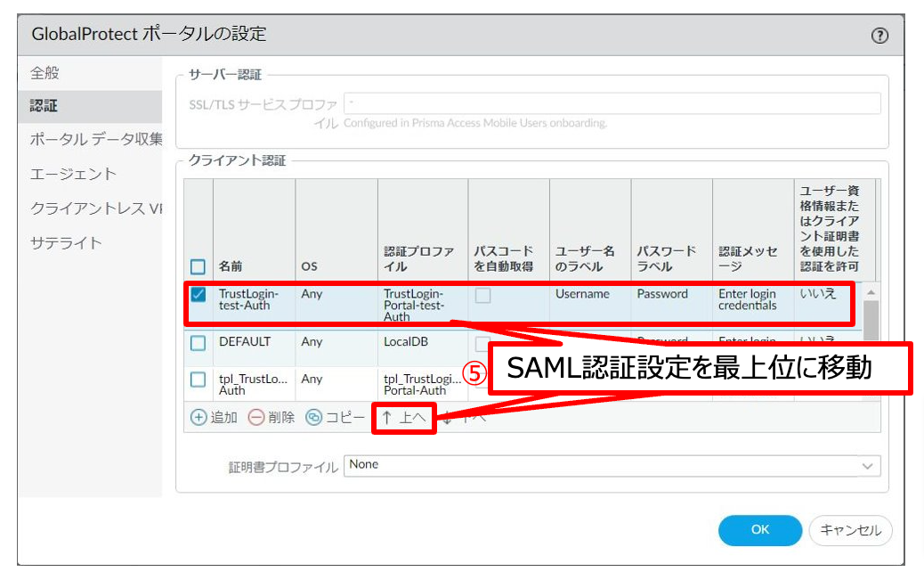Click the コピー (copy) button
Screen dimensions: 924x588
pyautogui.click(x=336, y=418)
